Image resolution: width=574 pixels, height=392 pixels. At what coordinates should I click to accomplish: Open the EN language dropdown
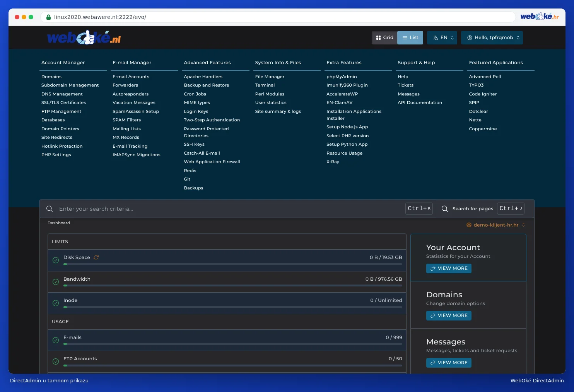(x=442, y=37)
